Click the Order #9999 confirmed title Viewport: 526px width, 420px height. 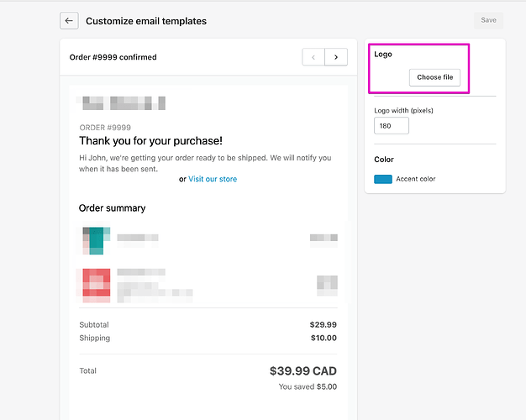[113, 57]
